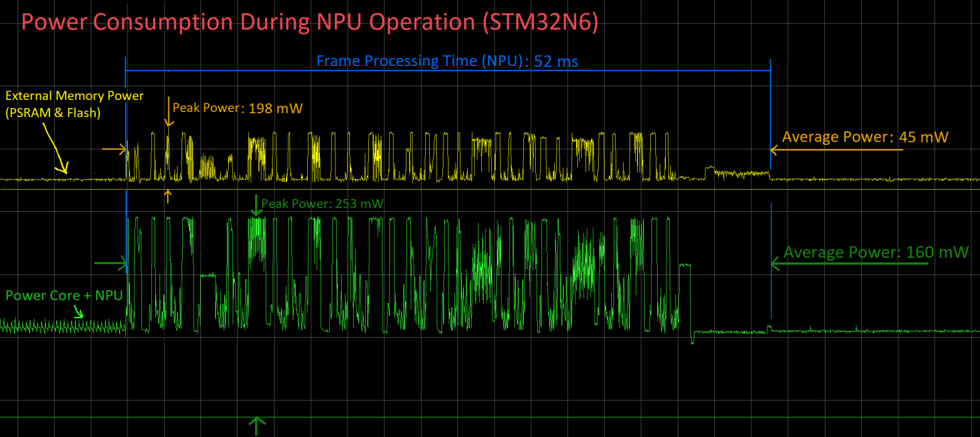
Task: Click the green 'Average Power: 160 mW' text
Action: [876, 253]
